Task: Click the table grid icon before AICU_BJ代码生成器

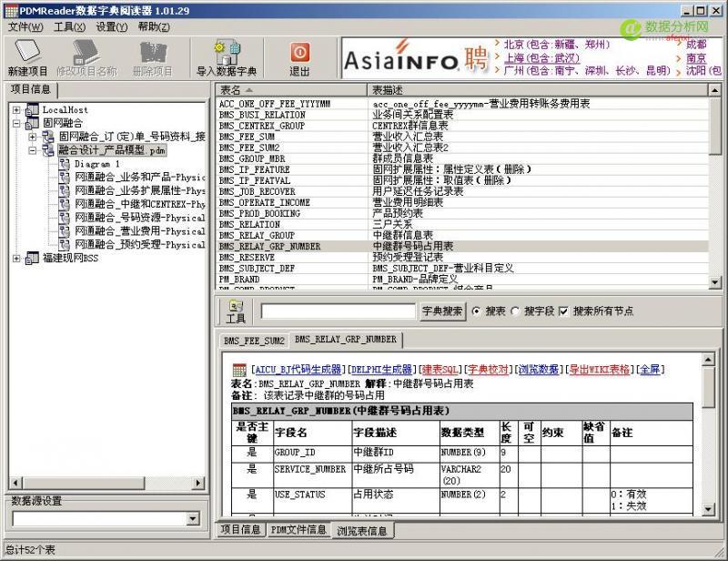Action: 239,370
